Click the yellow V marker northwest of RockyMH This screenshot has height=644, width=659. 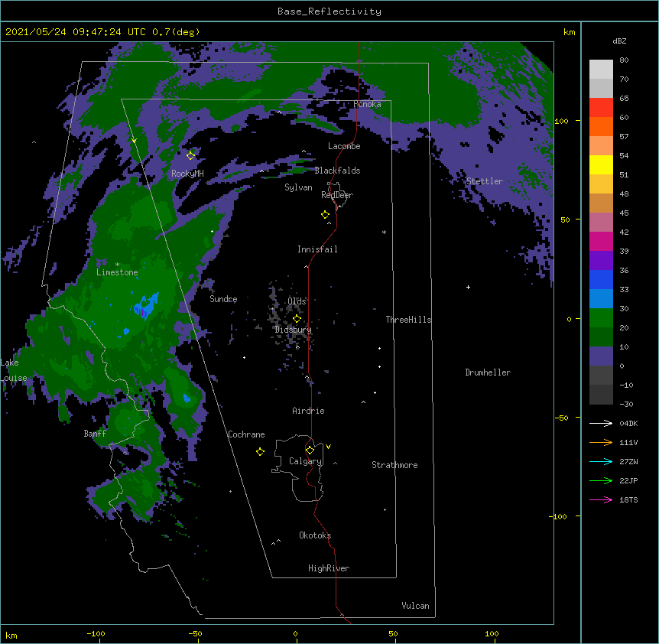click(x=134, y=141)
